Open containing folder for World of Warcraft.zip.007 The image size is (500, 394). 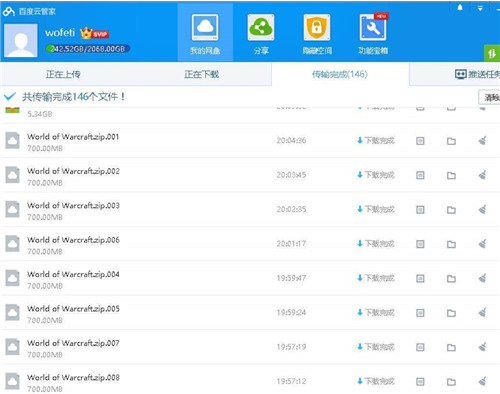pyautogui.click(x=451, y=347)
